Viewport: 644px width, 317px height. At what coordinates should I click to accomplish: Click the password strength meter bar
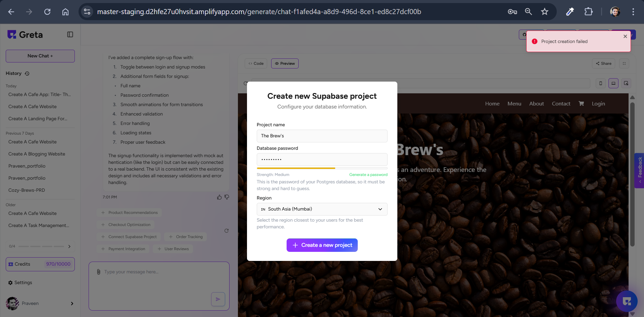pos(322,168)
